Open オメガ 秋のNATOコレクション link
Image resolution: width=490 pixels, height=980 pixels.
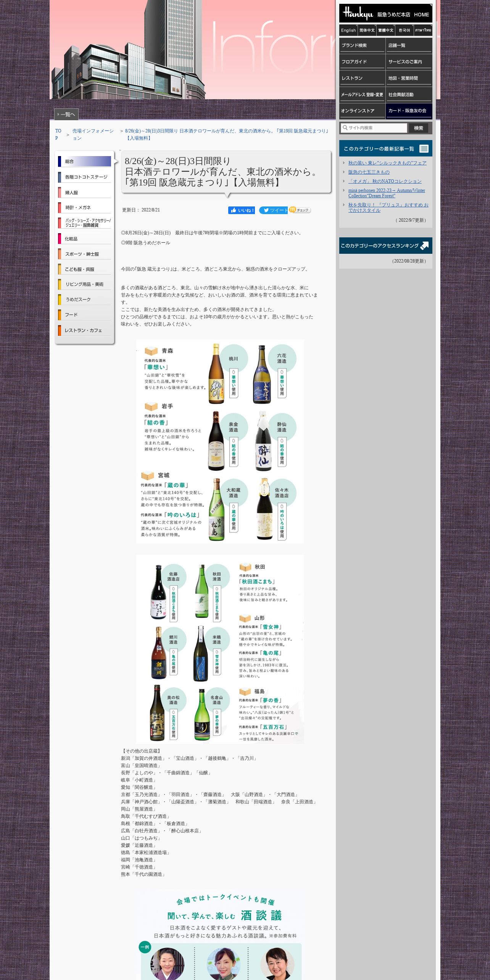pyautogui.click(x=385, y=181)
